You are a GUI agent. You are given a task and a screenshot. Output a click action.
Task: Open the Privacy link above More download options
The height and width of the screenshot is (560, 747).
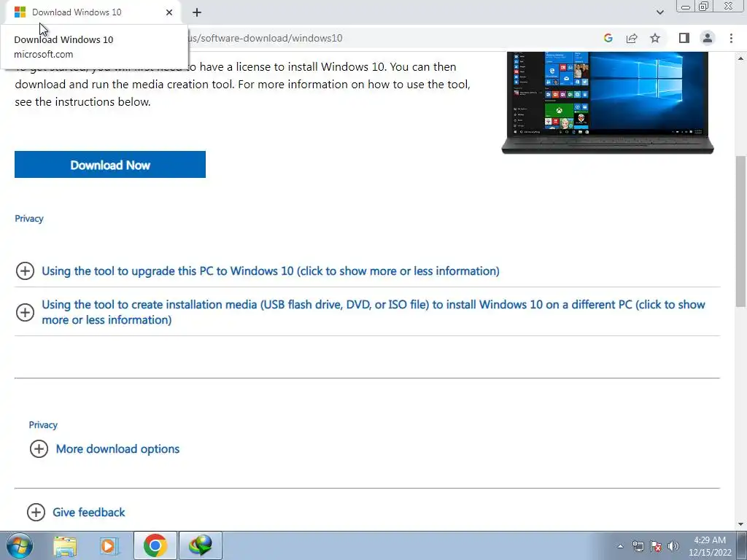tap(43, 425)
